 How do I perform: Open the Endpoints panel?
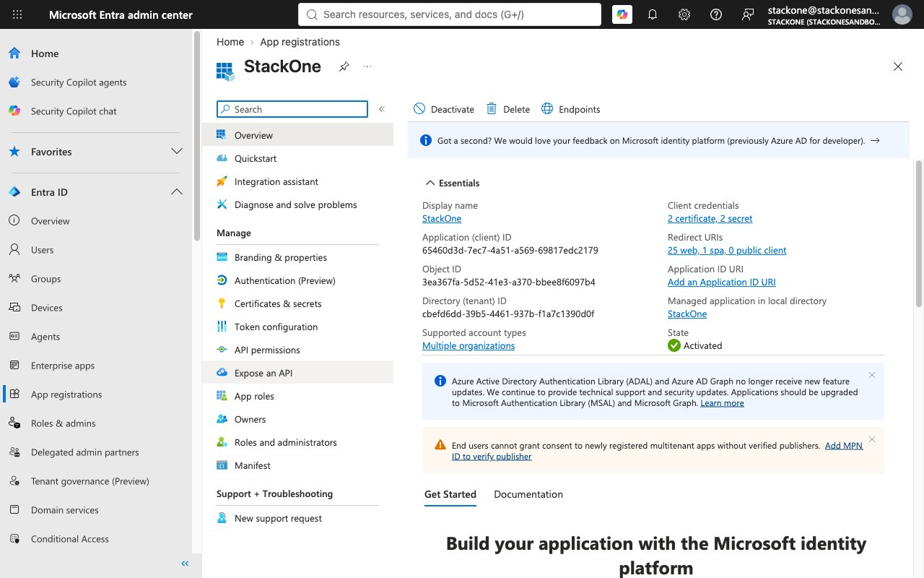(x=571, y=109)
